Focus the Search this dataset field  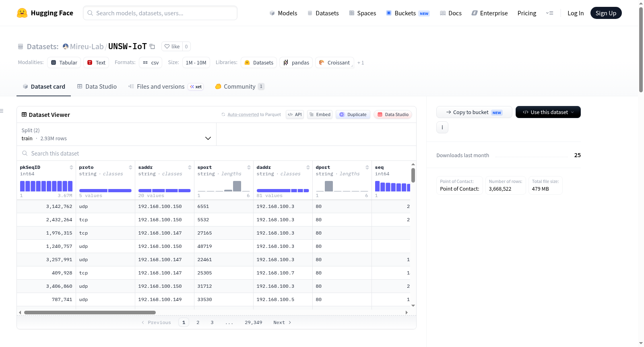pos(217,153)
